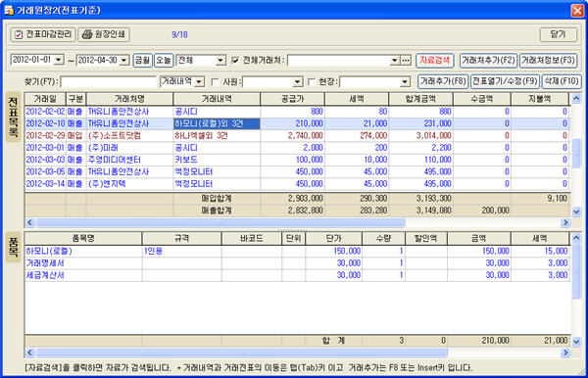Toggle the 전체거래처 checkbox

tap(235, 60)
